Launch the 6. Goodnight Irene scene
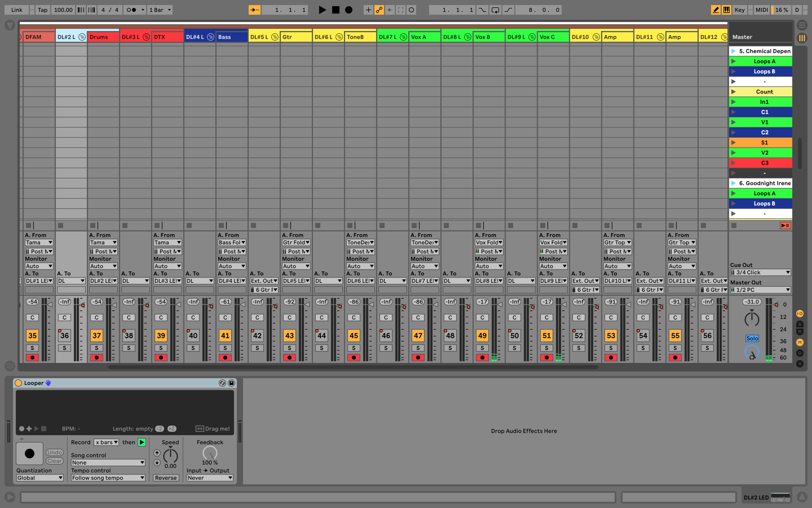 pyautogui.click(x=760, y=183)
